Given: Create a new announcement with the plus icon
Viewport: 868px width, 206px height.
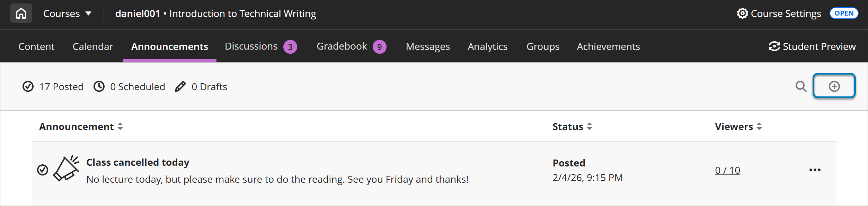Looking at the screenshot, I should point(834,87).
